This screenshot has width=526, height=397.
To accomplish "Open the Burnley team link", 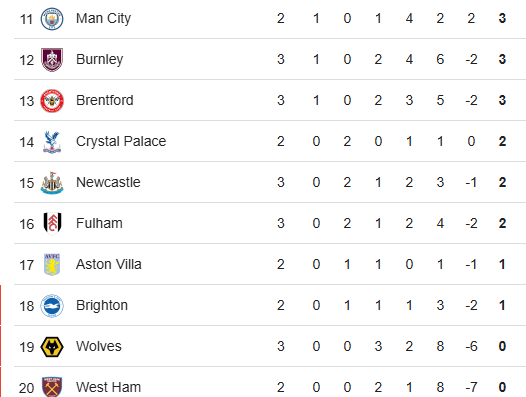I will pos(100,59).
